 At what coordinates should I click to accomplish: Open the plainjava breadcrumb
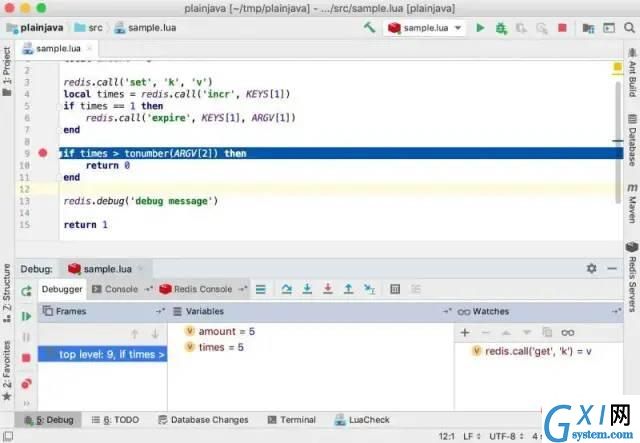click(35, 28)
